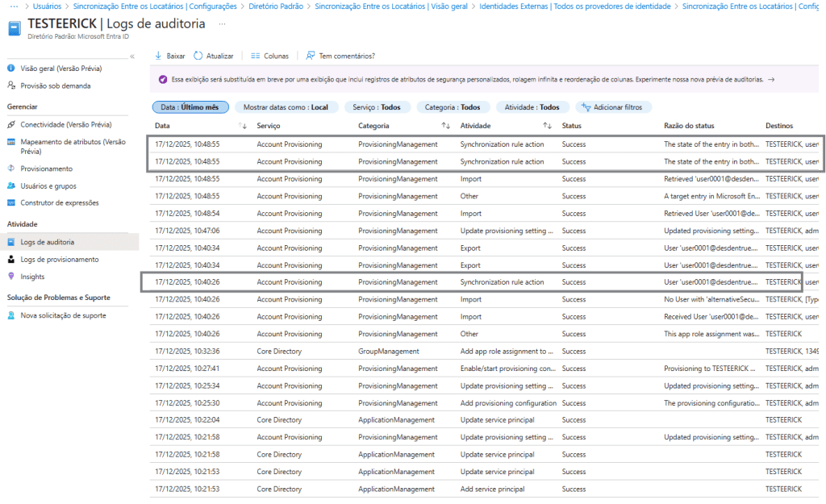Toggle Mostrar datas como: Local
The height and width of the screenshot is (504, 826).
click(286, 107)
